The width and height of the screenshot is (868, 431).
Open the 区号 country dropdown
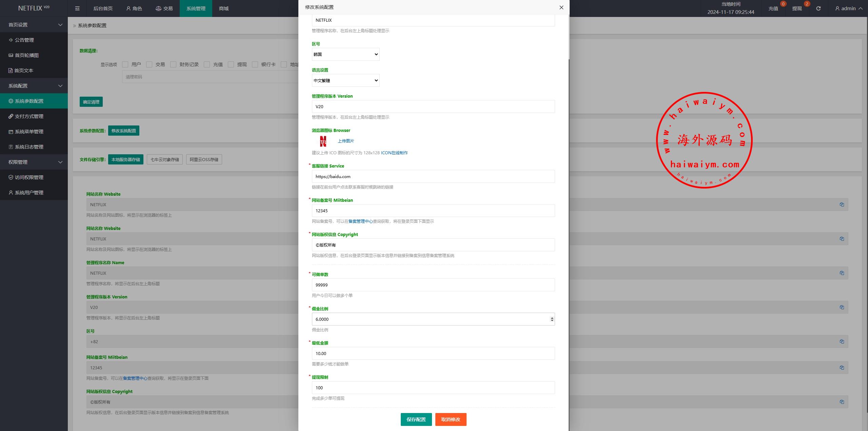click(346, 54)
